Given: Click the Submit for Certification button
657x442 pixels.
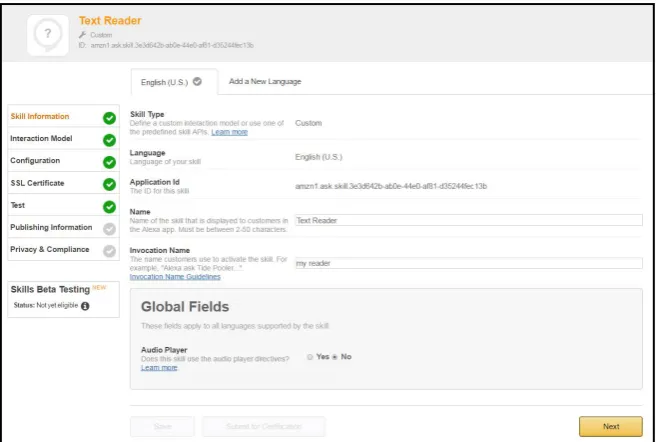Looking at the screenshot, I should coord(264,426).
